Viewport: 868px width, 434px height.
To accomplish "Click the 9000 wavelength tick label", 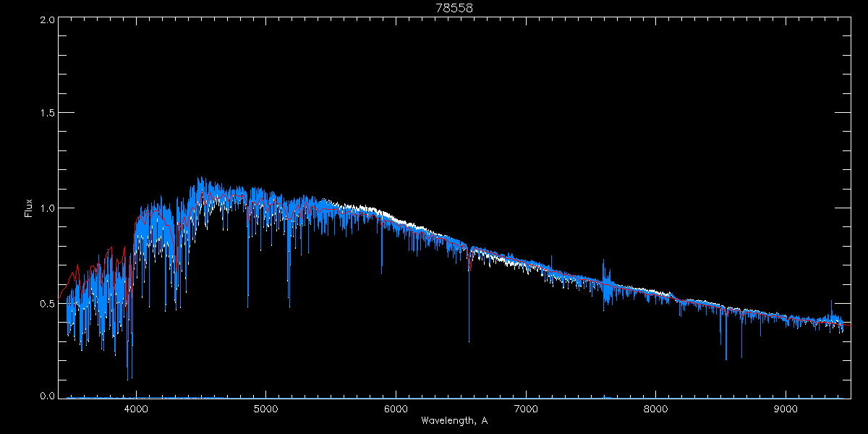I will coord(786,408).
